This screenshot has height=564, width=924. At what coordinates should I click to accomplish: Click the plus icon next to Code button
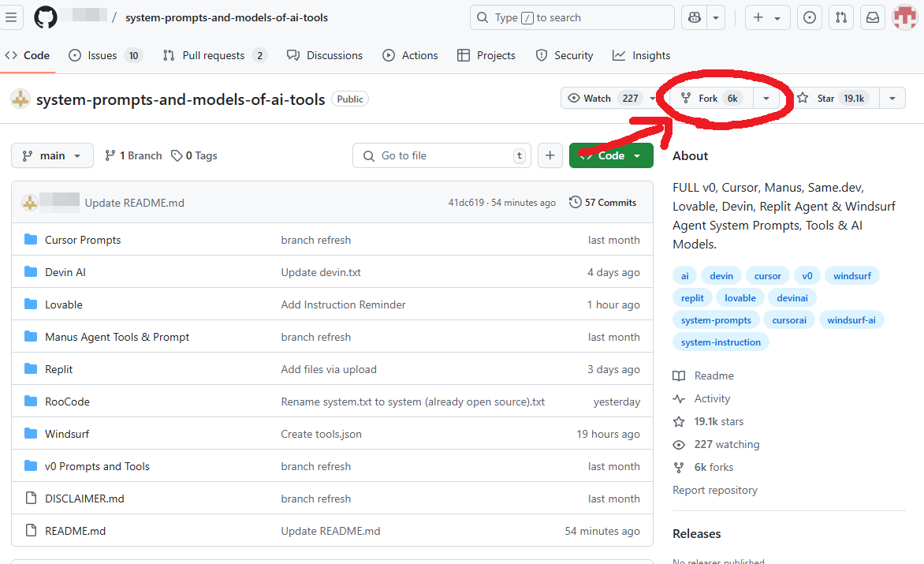pyautogui.click(x=550, y=155)
